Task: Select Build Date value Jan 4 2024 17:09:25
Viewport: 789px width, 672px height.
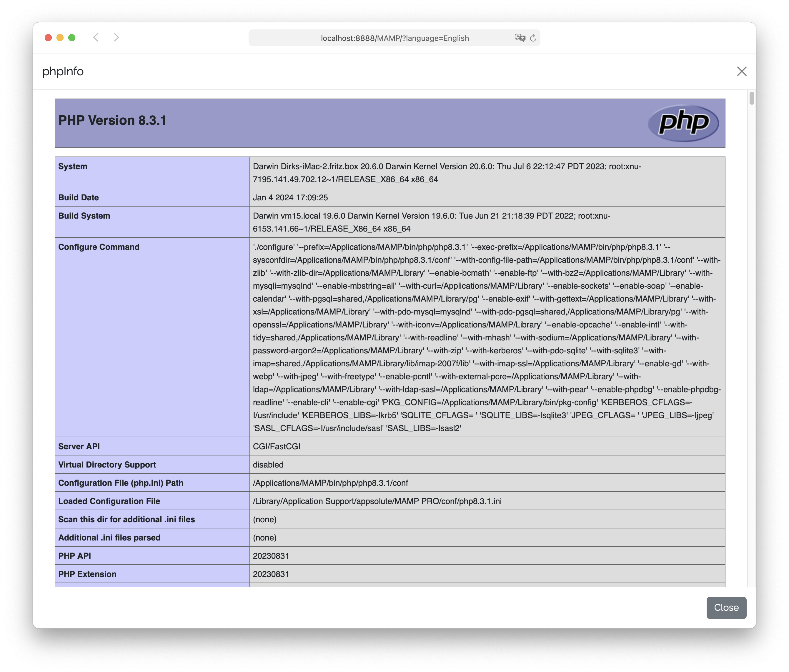Action: 290,198
